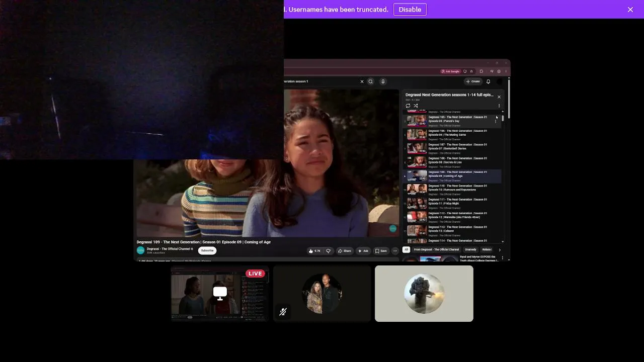The height and width of the screenshot is (362, 644).
Task: Click Disable in the purple banner
Action: click(x=410, y=10)
